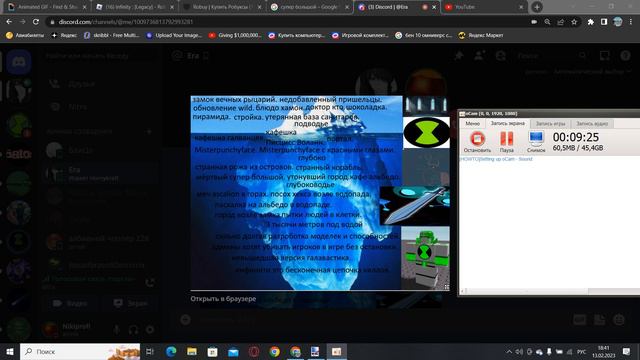Switch to the супер большой Google tab
Image resolution: width=640 pixels, height=360 pixels.
click(309, 7)
